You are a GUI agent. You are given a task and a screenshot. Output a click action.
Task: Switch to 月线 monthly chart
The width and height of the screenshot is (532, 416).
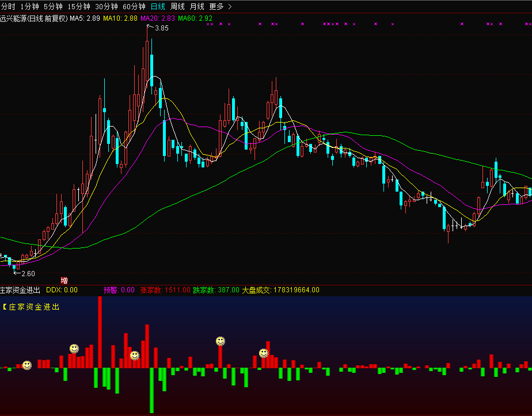[x=197, y=6]
